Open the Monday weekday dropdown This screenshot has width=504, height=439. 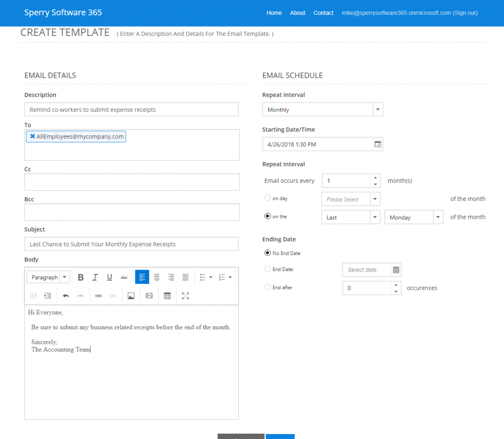coord(438,217)
